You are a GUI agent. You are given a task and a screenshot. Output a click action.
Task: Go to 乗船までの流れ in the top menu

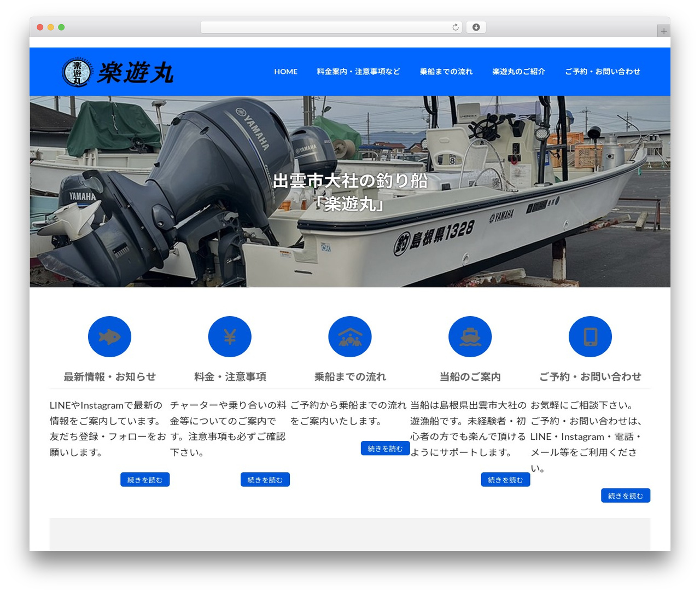(446, 72)
